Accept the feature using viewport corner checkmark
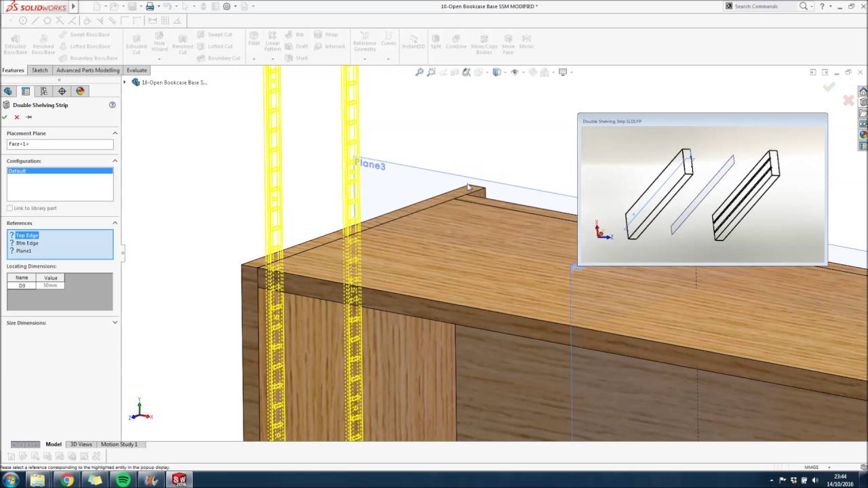This screenshot has width=868, height=488. click(829, 87)
